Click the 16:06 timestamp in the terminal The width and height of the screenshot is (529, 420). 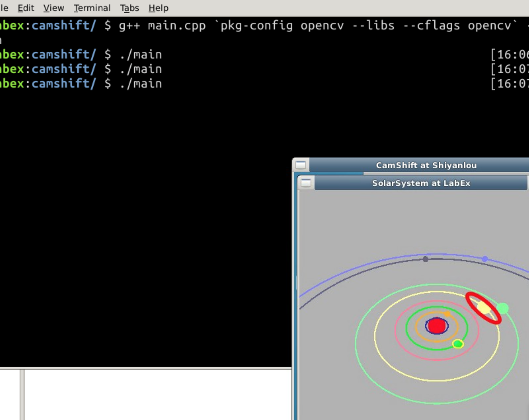[510, 55]
